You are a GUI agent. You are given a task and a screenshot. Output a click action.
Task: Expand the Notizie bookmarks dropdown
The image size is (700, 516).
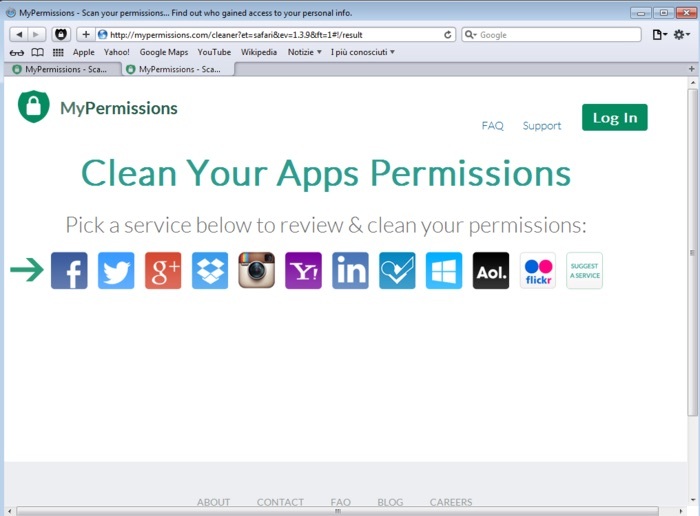304,52
